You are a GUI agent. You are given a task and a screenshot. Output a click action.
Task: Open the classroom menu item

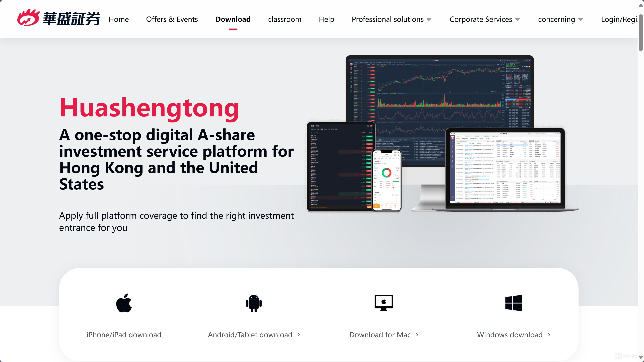click(x=285, y=19)
